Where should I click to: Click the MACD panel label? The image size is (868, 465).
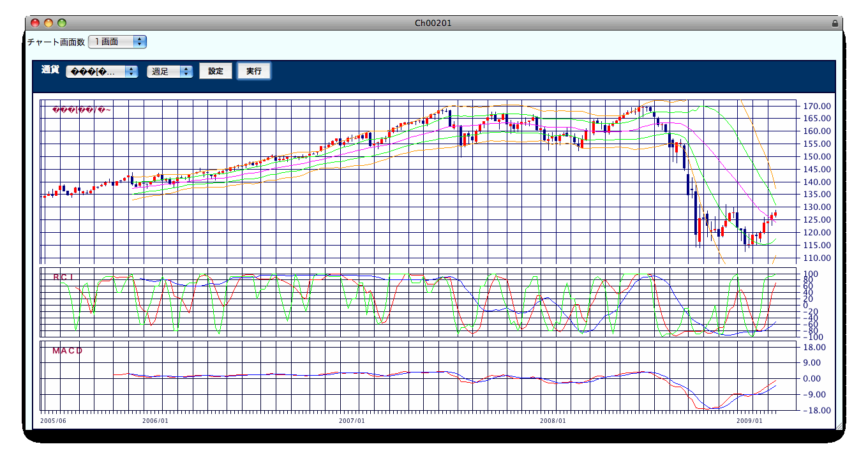[68, 350]
